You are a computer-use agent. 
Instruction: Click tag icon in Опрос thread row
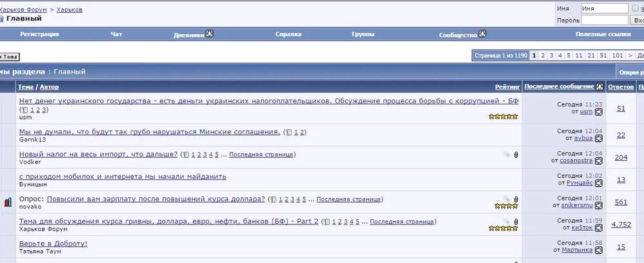click(x=507, y=199)
